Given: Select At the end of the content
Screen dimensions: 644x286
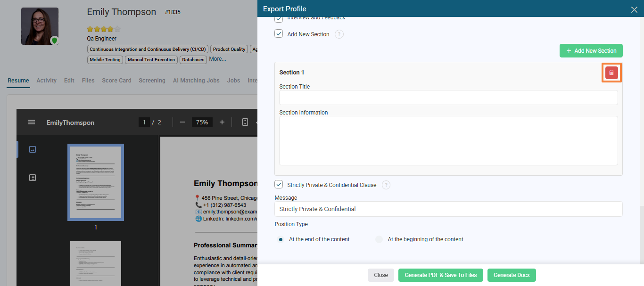Looking at the screenshot, I should tap(281, 239).
